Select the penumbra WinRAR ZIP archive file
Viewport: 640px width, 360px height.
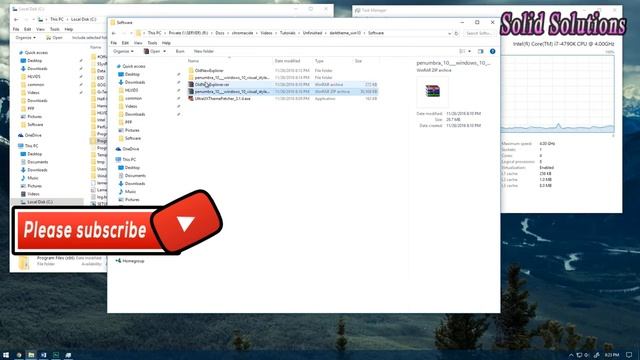[x=282, y=92]
